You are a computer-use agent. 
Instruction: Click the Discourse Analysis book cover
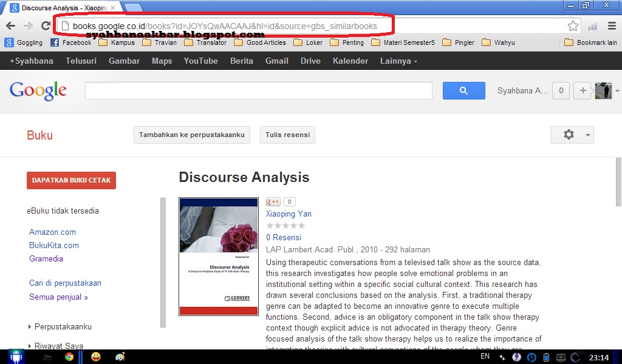pos(219,257)
